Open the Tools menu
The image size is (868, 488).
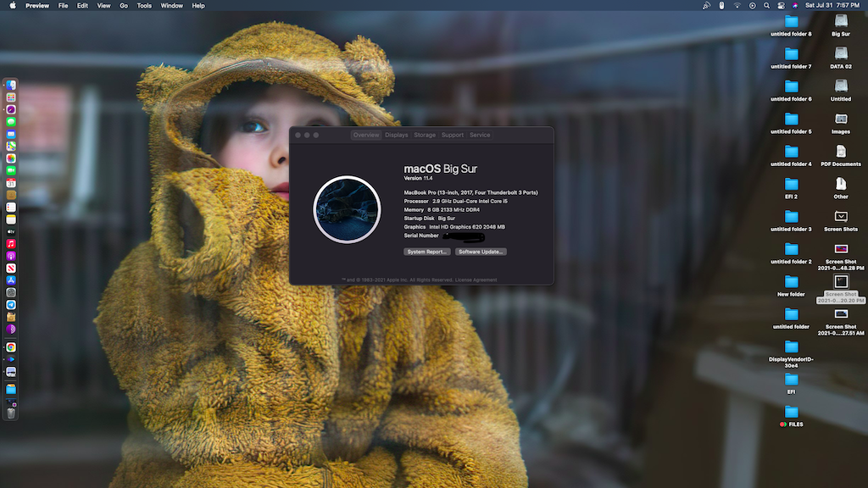click(144, 6)
